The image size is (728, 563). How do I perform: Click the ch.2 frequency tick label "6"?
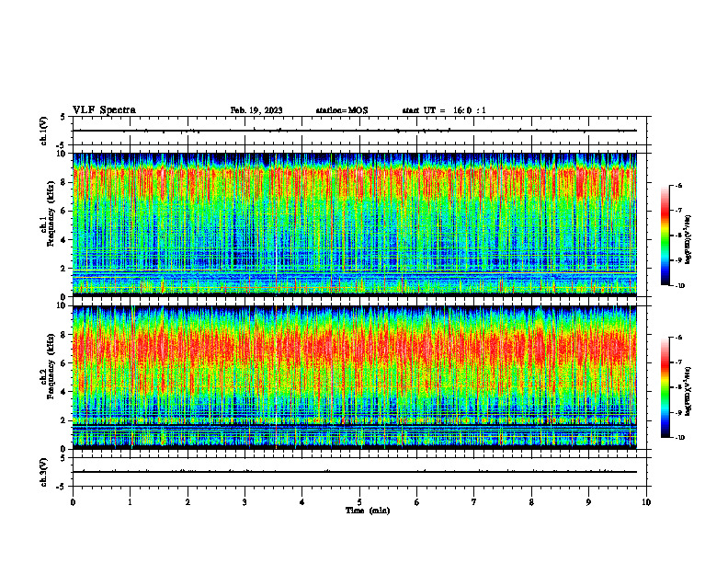click(64, 363)
